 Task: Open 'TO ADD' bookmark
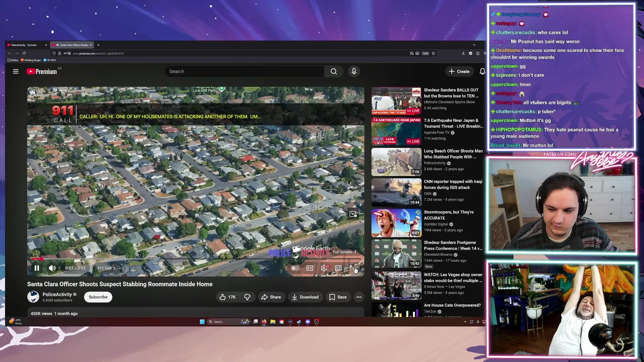[49, 60]
